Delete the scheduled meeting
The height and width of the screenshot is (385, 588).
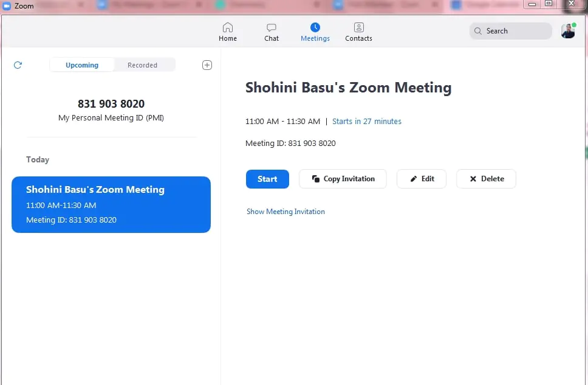coord(486,179)
